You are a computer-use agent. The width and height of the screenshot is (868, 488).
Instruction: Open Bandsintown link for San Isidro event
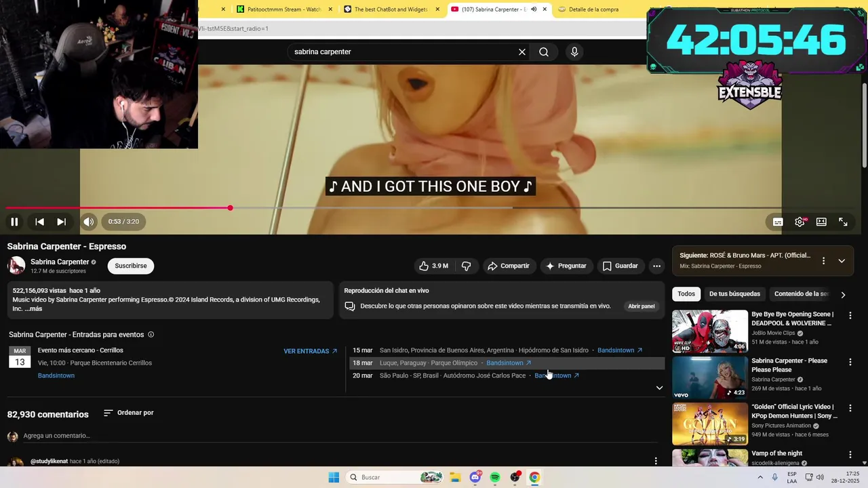[x=620, y=350]
